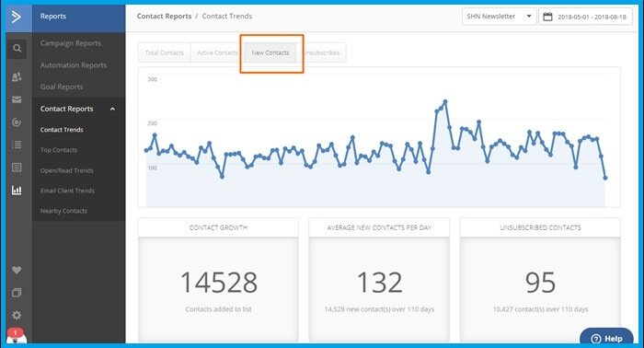
Task: Collapse the Contact Reports section chevron
Action: point(112,109)
